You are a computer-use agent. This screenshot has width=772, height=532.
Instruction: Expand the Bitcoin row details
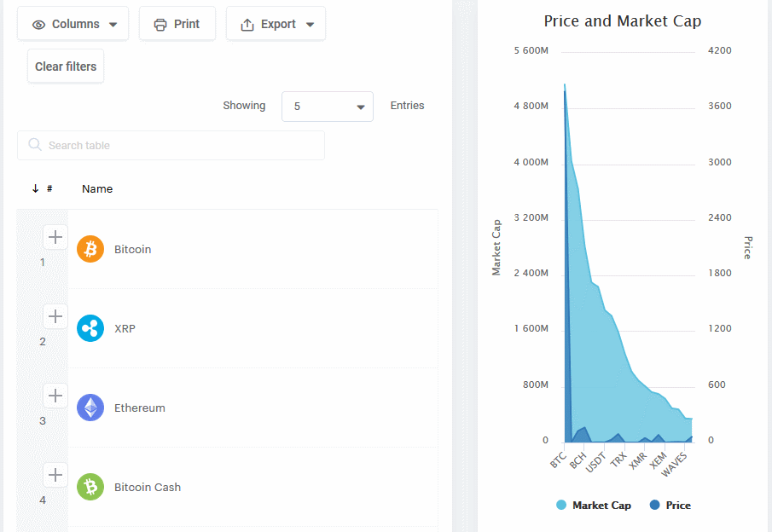[55, 237]
